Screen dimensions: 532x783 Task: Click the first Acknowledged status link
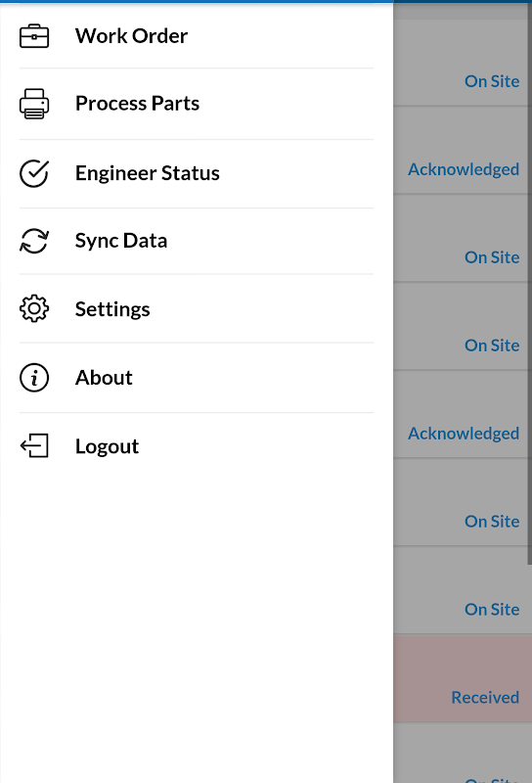[464, 169]
